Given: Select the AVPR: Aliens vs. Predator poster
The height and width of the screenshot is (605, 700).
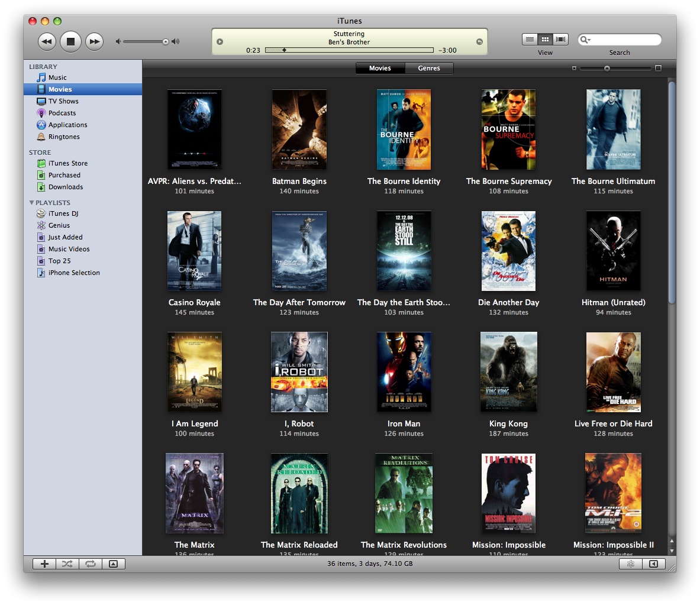Looking at the screenshot, I should point(194,130).
